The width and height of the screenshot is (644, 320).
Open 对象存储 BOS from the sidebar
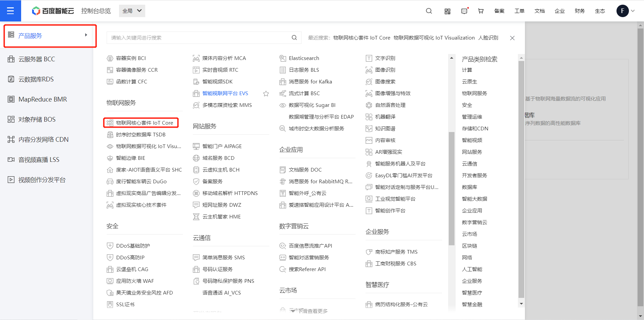pyautogui.click(x=37, y=119)
